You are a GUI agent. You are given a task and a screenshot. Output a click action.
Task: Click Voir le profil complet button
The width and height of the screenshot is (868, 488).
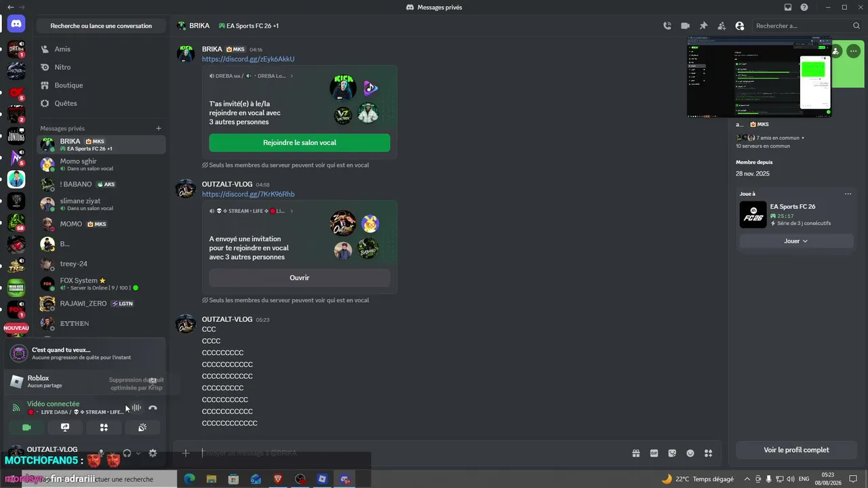(x=796, y=450)
